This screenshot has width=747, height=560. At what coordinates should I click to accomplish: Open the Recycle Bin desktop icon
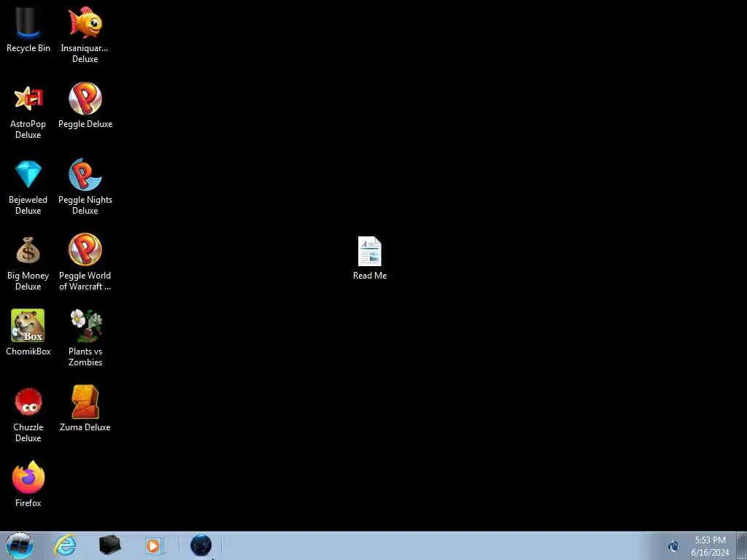(x=28, y=23)
